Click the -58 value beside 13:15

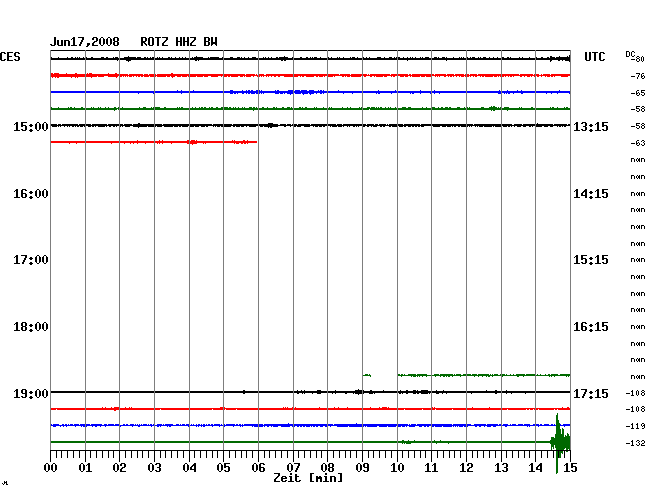pyautogui.click(x=638, y=126)
